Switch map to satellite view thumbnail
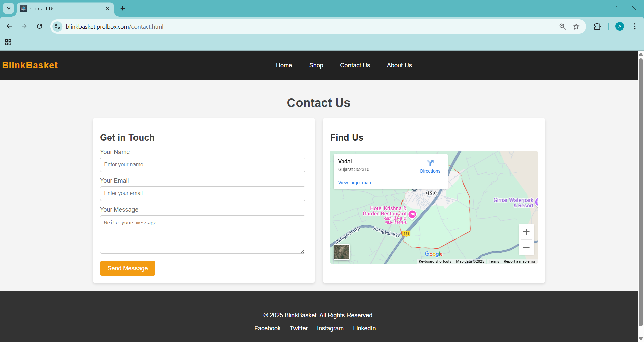This screenshot has width=644, height=342. click(341, 252)
